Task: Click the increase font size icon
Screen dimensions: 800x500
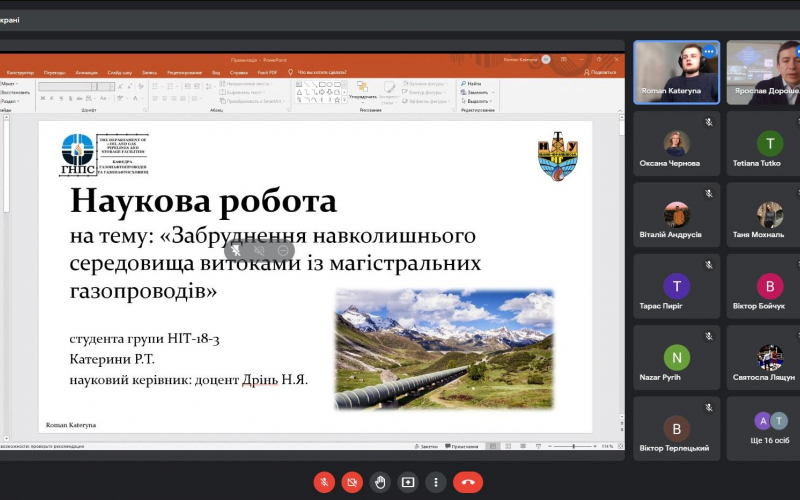Action: pyautogui.click(x=120, y=87)
